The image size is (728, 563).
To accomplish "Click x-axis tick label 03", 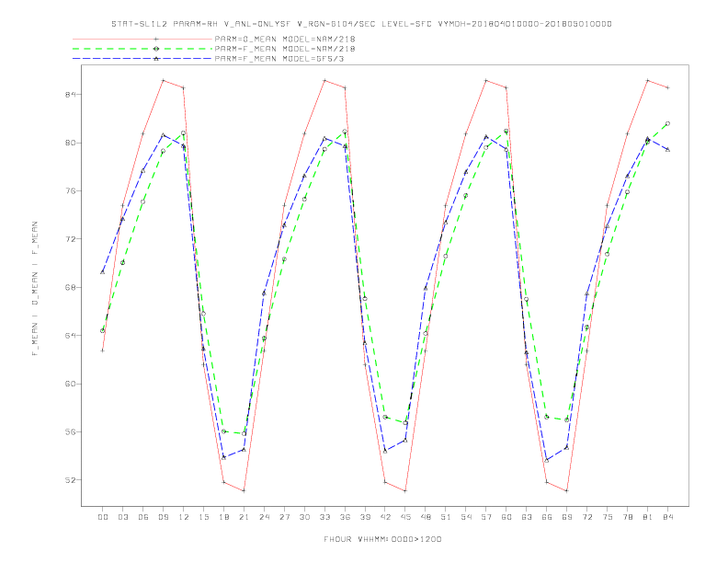I will 122,517.
